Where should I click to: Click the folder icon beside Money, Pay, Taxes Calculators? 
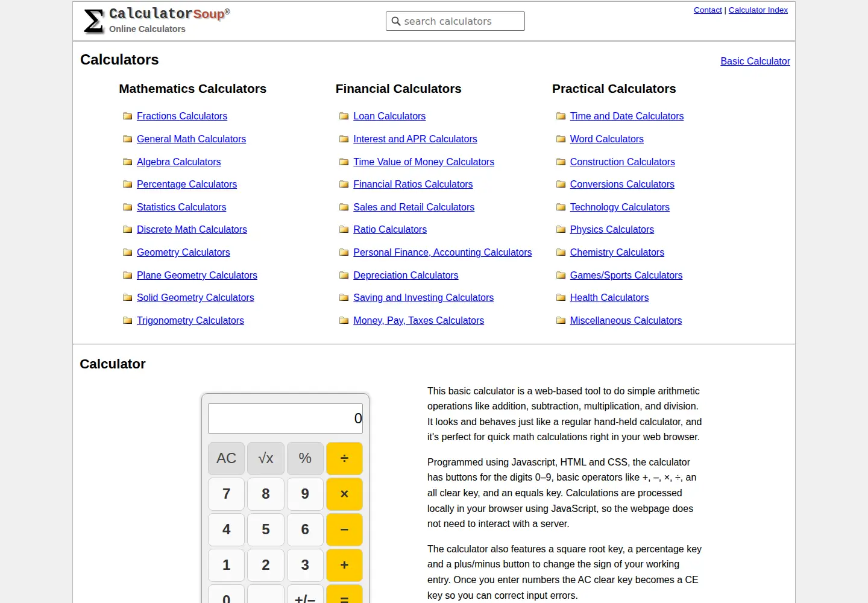[x=344, y=321]
